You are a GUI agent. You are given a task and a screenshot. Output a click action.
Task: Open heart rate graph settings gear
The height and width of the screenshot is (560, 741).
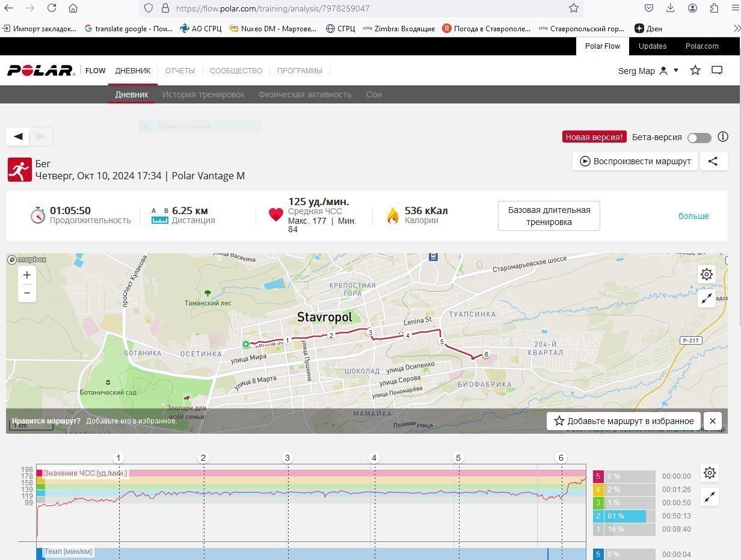pos(710,473)
